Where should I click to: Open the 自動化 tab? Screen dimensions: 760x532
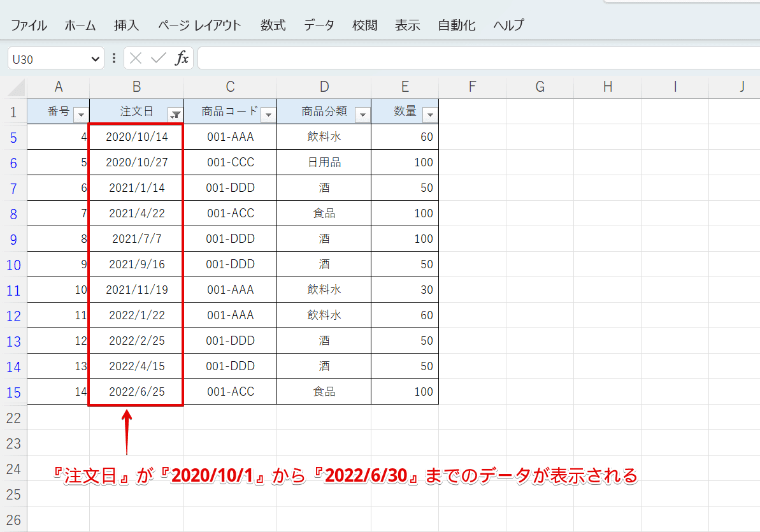pos(457,25)
